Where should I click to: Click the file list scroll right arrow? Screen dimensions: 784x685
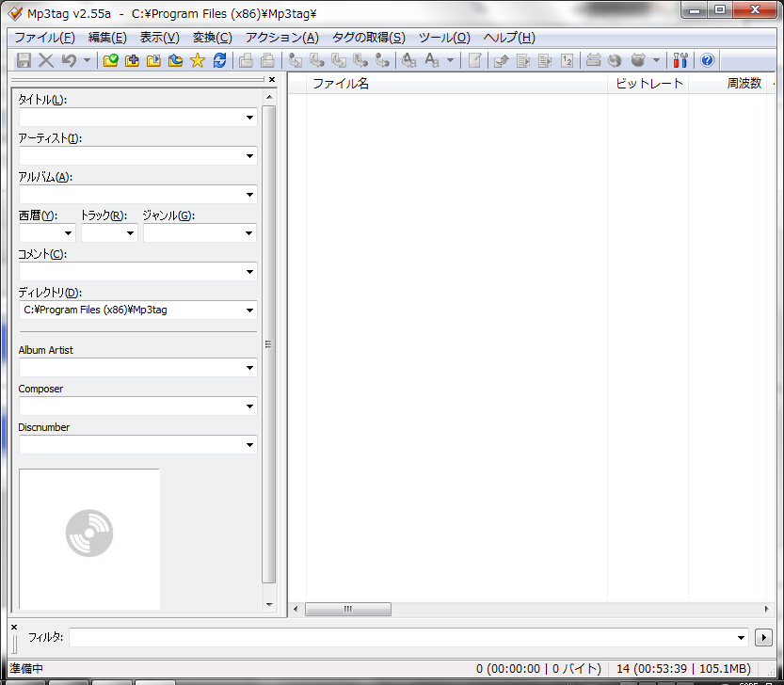[766, 609]
